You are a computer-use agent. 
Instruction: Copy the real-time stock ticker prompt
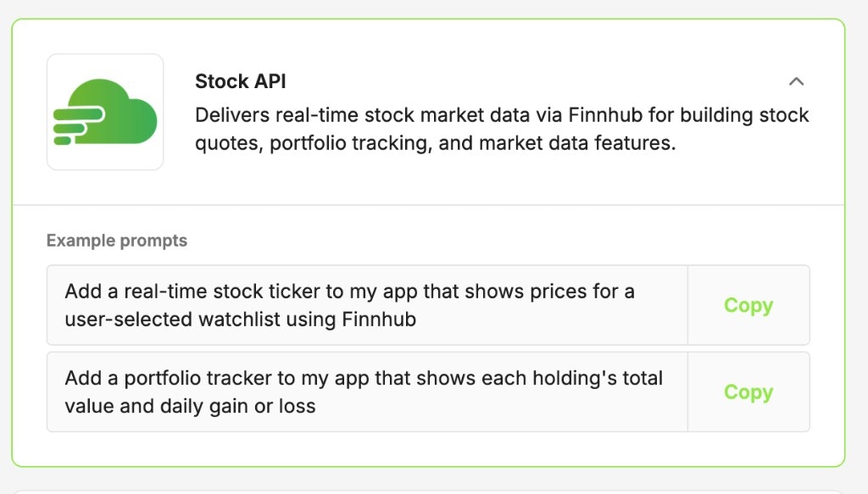[x=747, y=306]
